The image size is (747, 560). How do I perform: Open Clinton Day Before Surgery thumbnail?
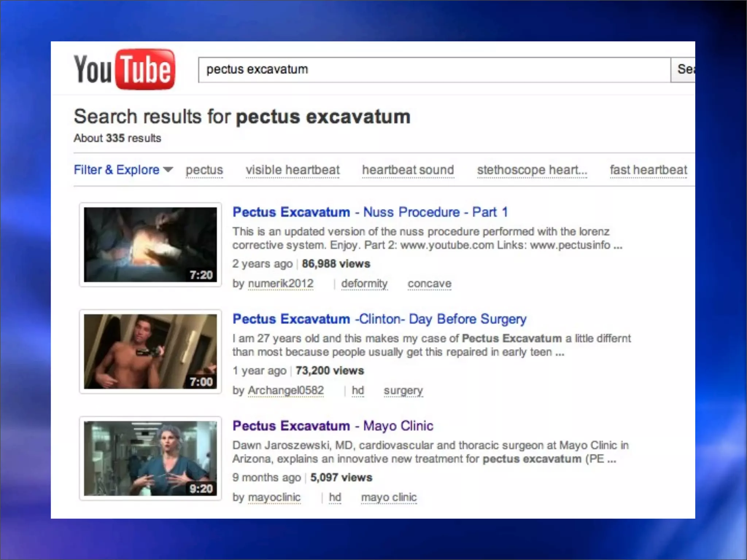150,351
